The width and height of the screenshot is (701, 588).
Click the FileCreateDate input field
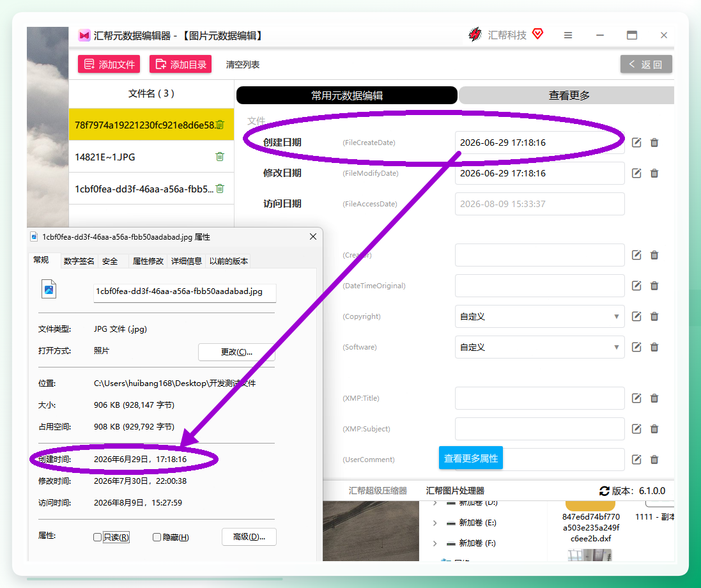tap(539, 143)
